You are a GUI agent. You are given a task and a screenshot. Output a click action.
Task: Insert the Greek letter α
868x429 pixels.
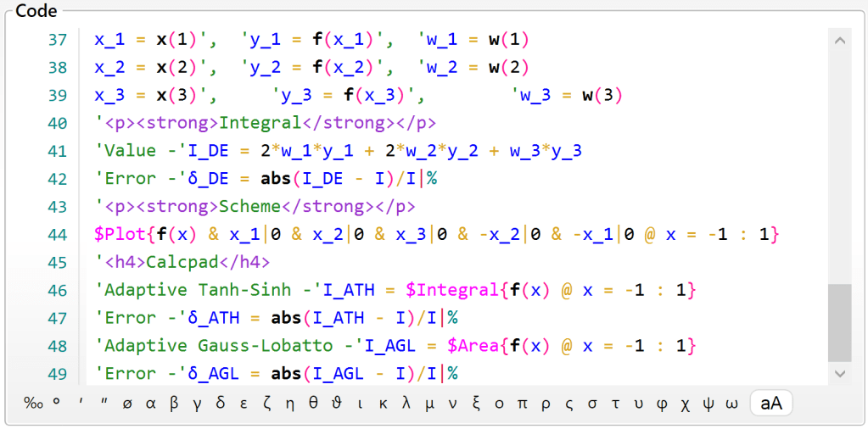tap(151, 404)
